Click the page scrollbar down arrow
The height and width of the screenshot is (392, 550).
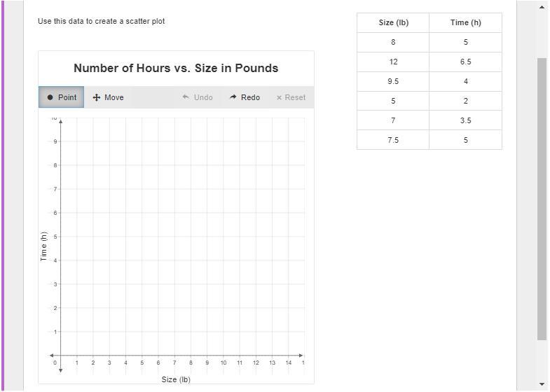pos(542,384)
